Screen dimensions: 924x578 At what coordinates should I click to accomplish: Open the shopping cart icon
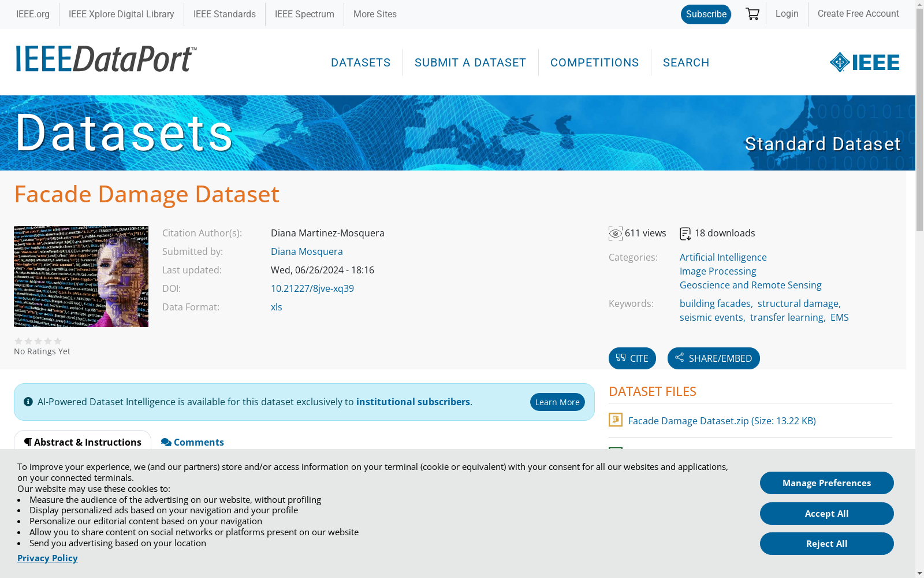point(752,14)
